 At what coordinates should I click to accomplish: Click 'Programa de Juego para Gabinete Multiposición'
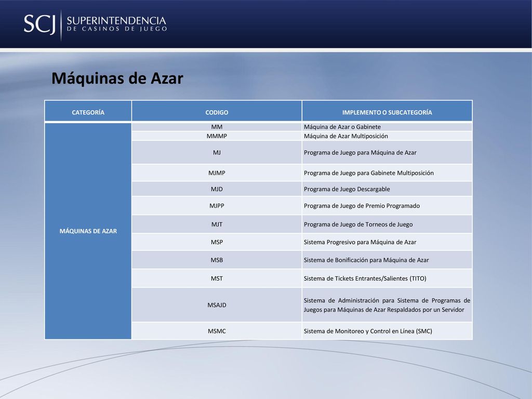point(368,173)
